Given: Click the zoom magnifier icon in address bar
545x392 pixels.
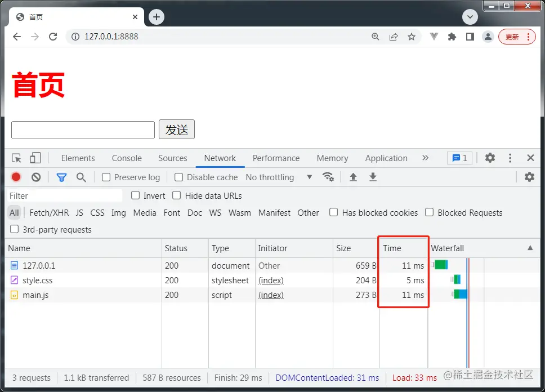Looking at the screenshot, I should point(375,37).
